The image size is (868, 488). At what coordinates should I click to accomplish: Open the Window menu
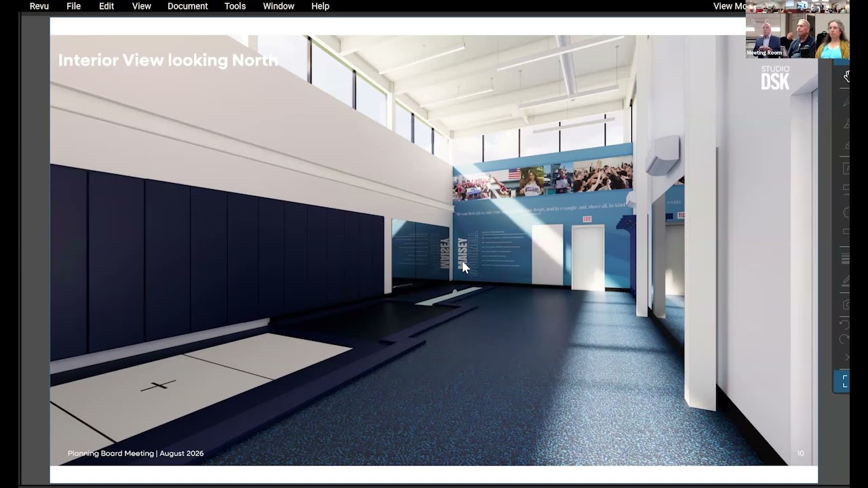click(x=278, y=6)
